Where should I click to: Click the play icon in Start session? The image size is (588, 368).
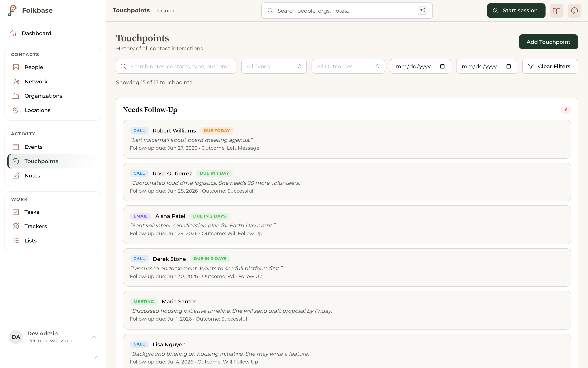pos(496,11)
